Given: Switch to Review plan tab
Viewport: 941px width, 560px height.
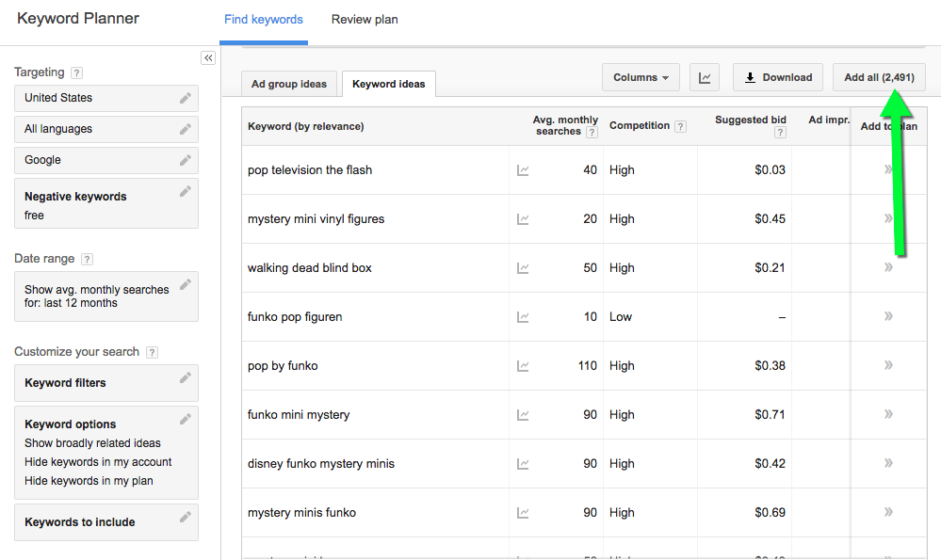Looking at the screenshot, I should pyautogui.click(x=365, y=20).
